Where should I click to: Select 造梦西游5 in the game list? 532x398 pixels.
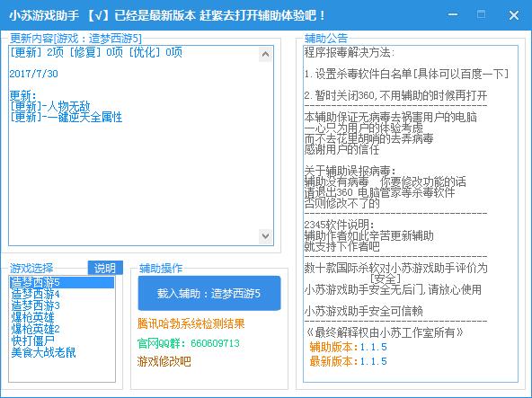tap(62, 282)
